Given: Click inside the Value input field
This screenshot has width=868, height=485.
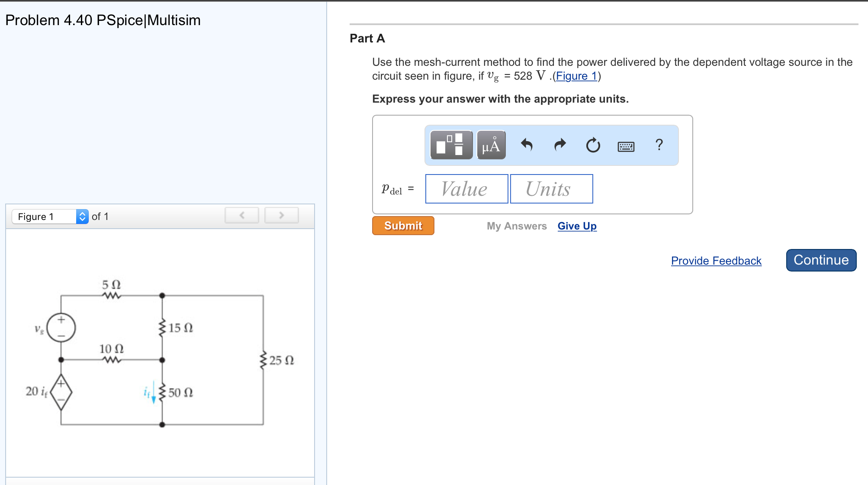Looking at the screenshot, I should [x=466, y=188].
